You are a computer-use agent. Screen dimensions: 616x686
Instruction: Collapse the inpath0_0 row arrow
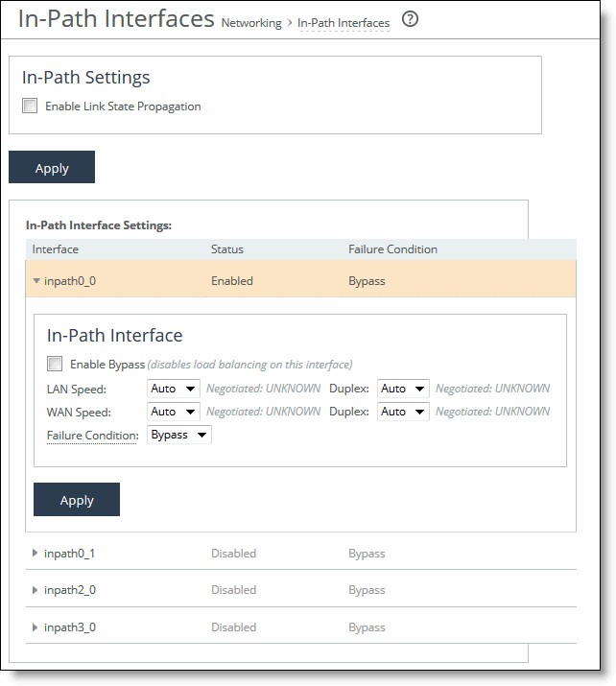pos(36,281)
